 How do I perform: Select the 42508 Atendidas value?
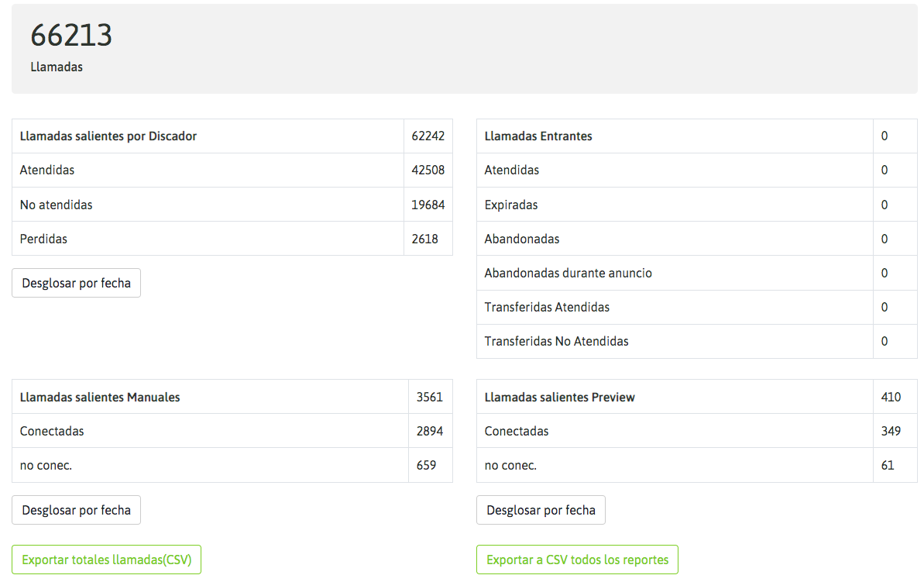point(428,170)
